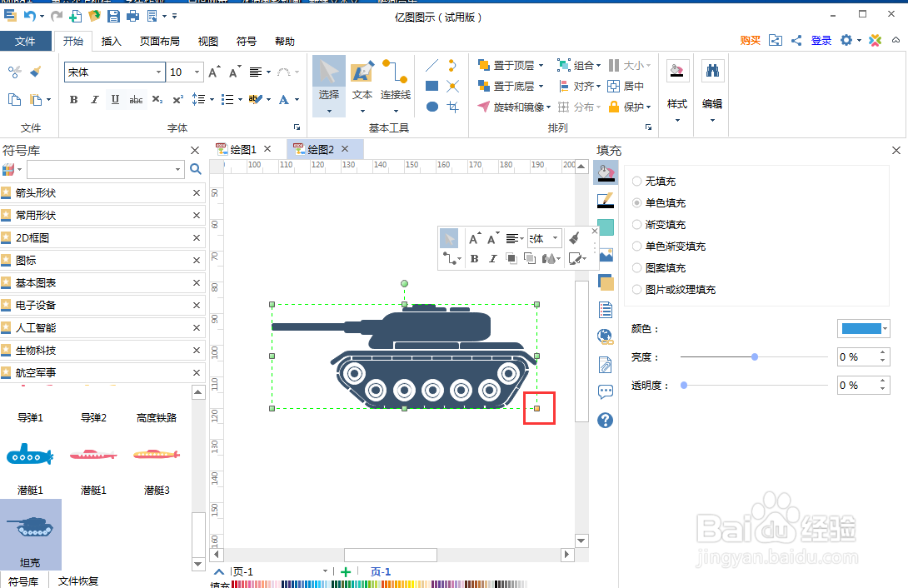The image size is (908, 588).
Task: Click the format painter brush icon
Action: (36, 72)
